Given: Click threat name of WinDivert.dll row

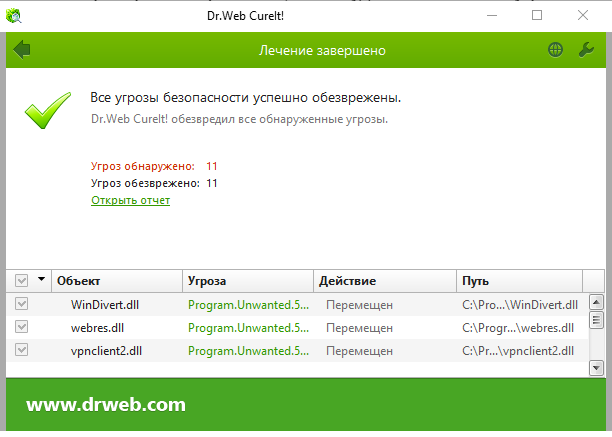Looking at the screenshot, I should 248,305.
